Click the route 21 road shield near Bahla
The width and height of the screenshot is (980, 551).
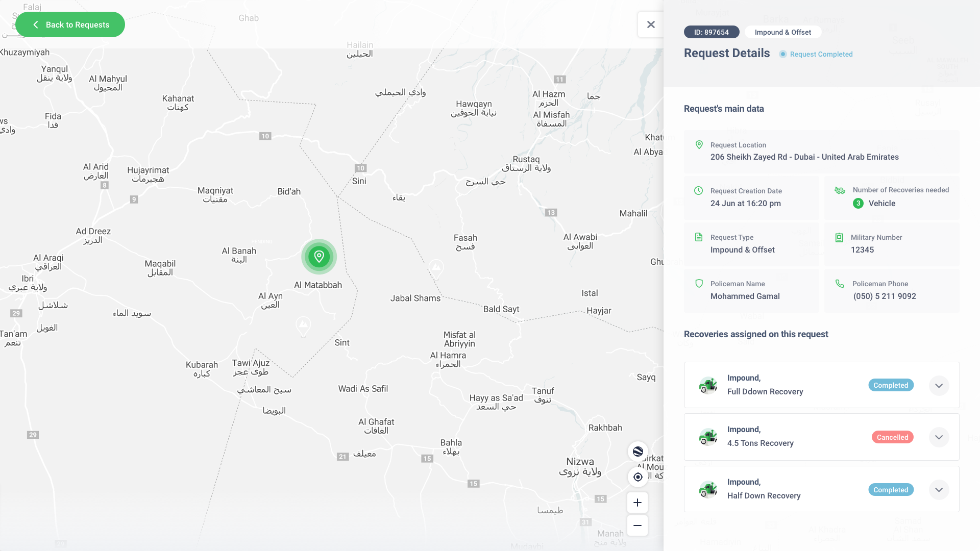[x=342, y=457]
